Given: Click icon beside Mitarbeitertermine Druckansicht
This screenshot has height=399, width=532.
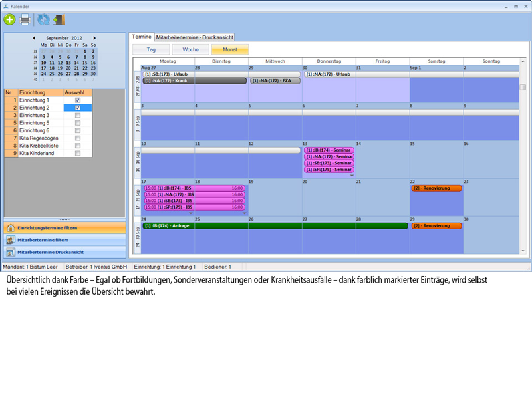Looking at the screenshot, I should 11,252.
